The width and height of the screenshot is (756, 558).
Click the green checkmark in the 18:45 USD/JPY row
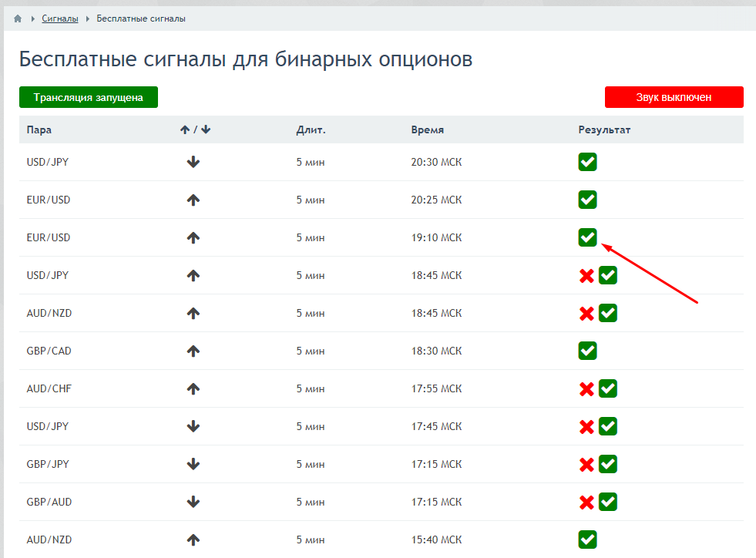(x=608, y=275)
